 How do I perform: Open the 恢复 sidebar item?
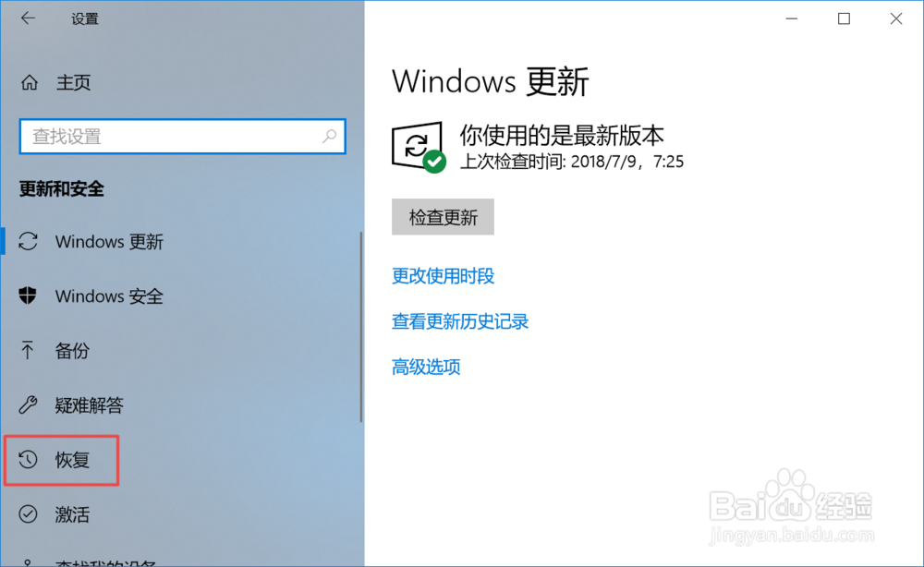(x=62, y=460)
